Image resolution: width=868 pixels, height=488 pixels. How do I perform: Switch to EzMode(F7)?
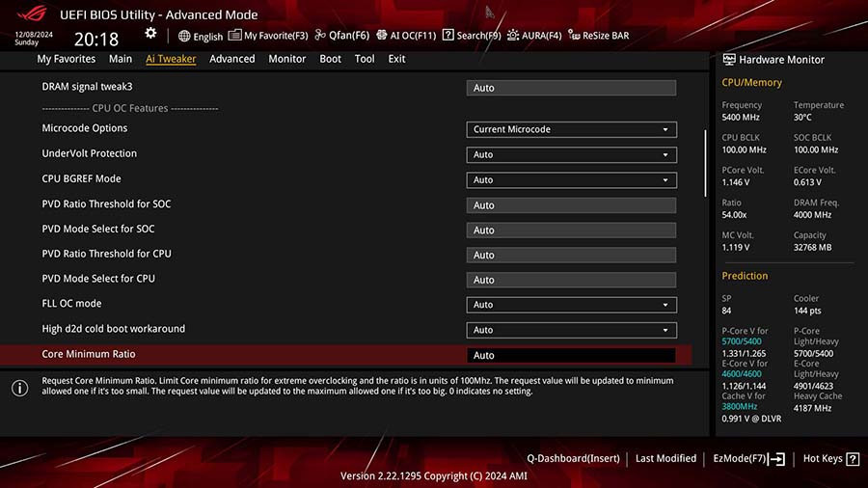[x=749, y=459]
